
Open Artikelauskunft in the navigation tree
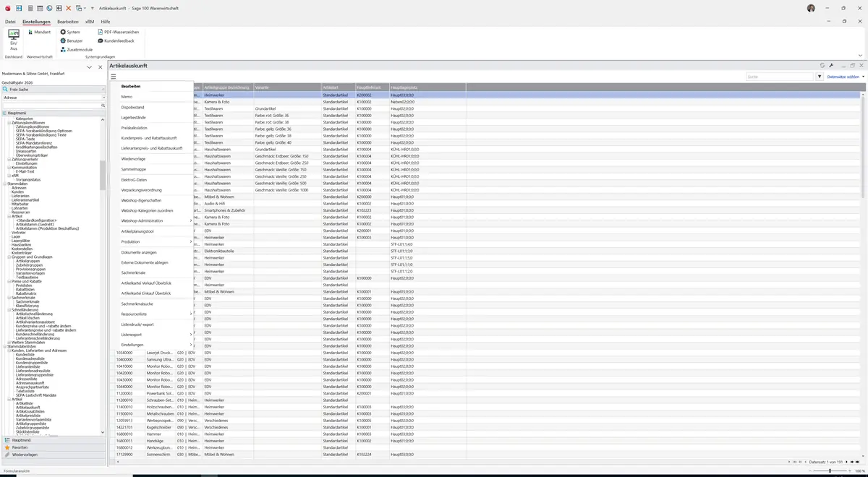tap(27, 408)
